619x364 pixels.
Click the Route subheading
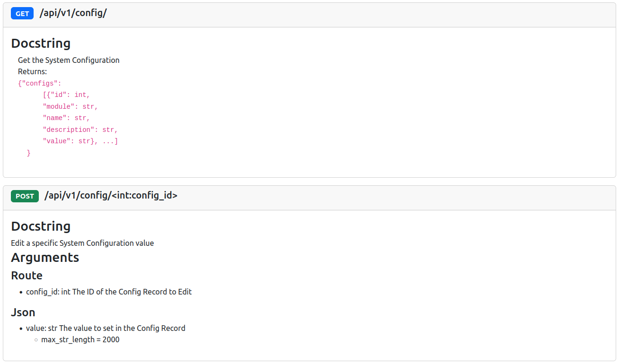click(x=27, y=276)
